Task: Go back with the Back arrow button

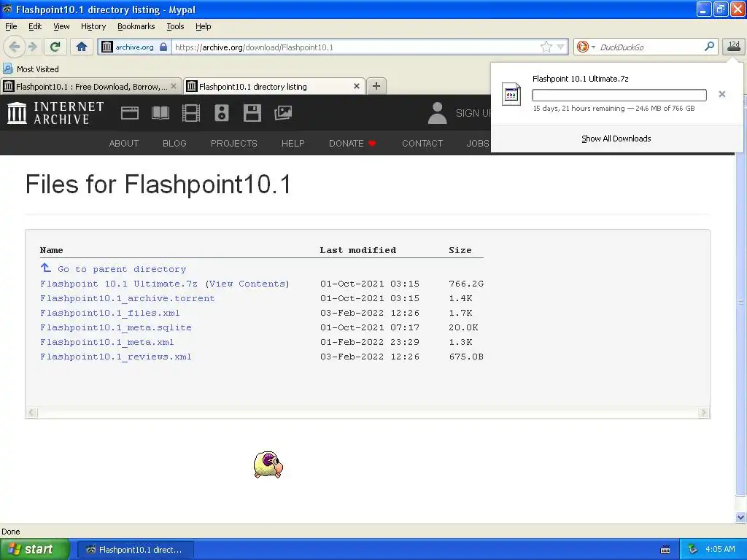Action: click(15, 47)
